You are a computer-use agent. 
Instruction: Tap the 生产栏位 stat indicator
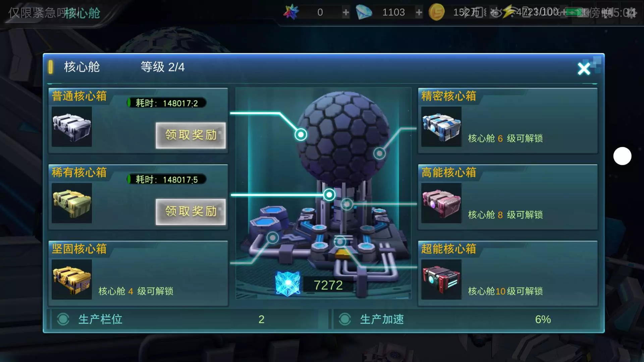[184, 319]
